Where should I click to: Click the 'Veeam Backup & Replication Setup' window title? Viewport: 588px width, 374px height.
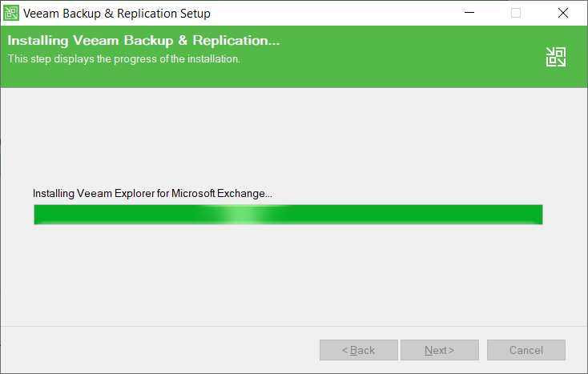pyautogui.click(x=118, y=13)
